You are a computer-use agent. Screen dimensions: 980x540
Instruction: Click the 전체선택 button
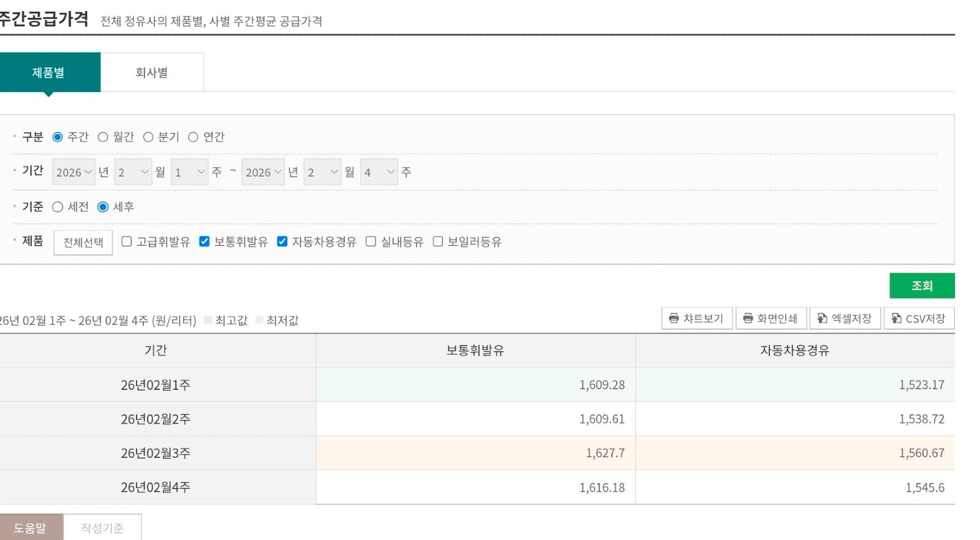click(83, 242)
